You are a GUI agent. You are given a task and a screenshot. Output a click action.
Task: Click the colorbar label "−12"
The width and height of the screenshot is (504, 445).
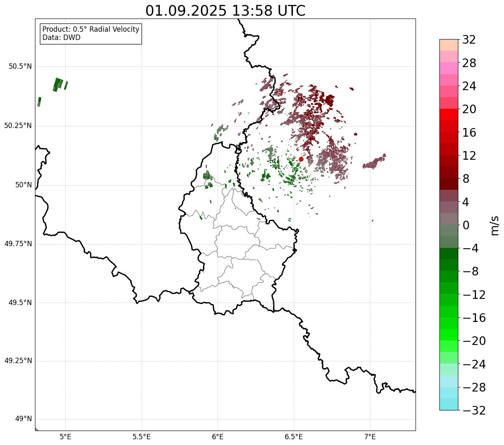(474, 295)
